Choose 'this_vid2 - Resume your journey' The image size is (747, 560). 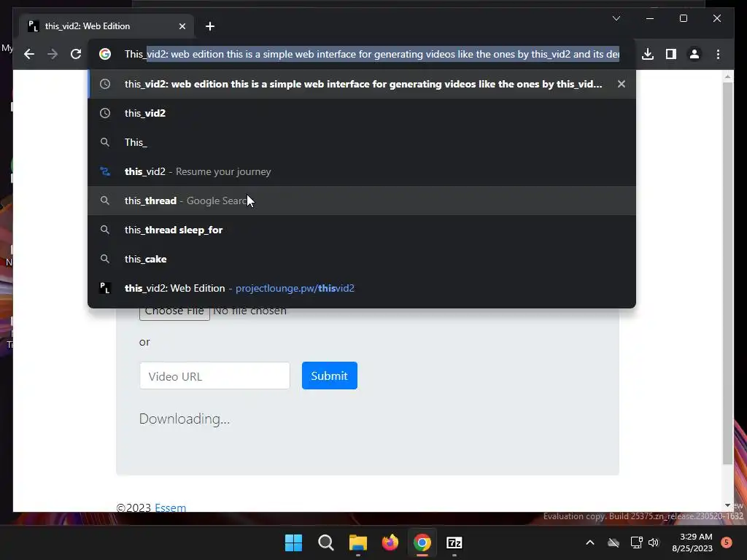[x=362, y=171]
